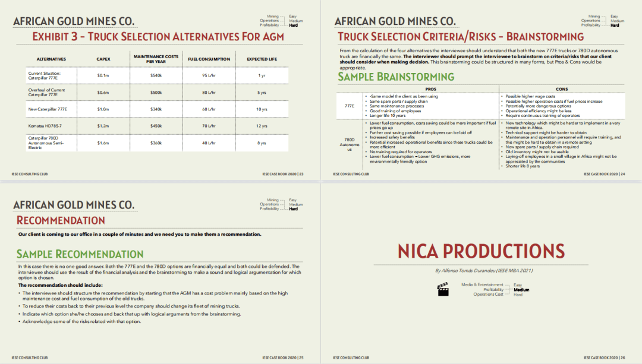
Task: Select the bold Medium difficulty label on the NICA slide
Action: click(521, 290)
